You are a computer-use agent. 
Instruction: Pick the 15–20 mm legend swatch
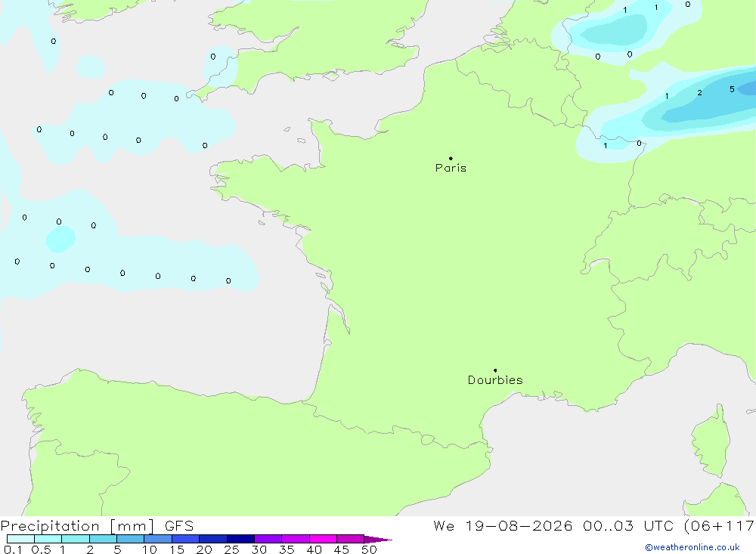[x=186, y=539]
